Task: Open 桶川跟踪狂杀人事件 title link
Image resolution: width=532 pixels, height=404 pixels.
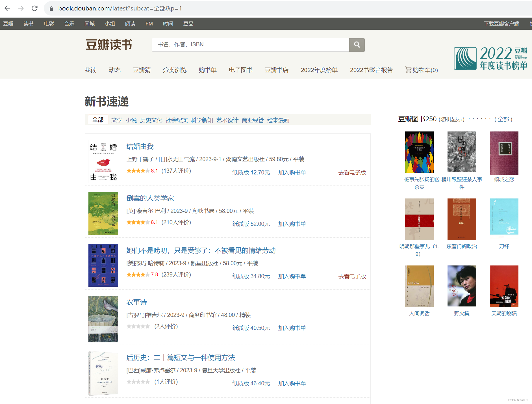Action: (x=462, y=183)
